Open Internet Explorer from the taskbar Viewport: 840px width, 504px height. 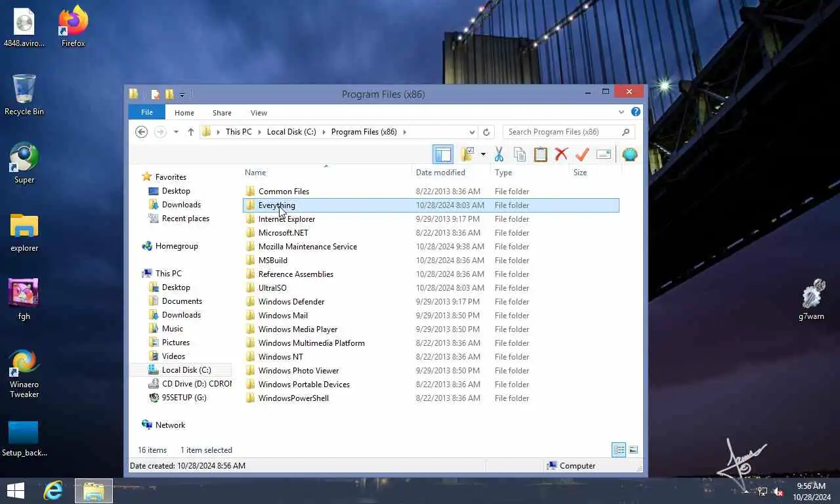pos(53,491)
